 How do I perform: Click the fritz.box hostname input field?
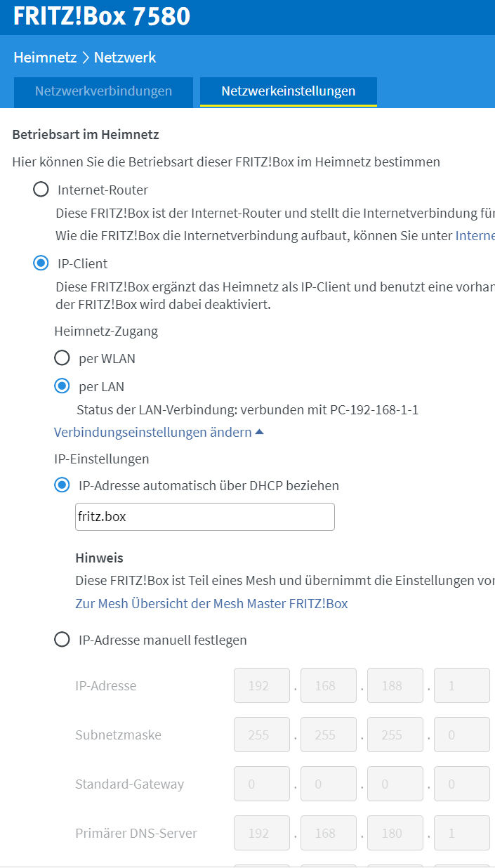[x=204, y=517]
